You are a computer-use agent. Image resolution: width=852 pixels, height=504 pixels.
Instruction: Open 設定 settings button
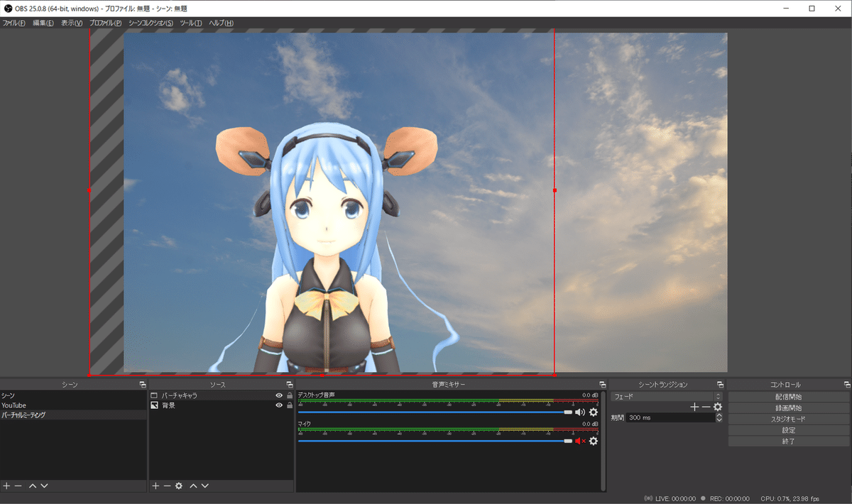point(790,430)
